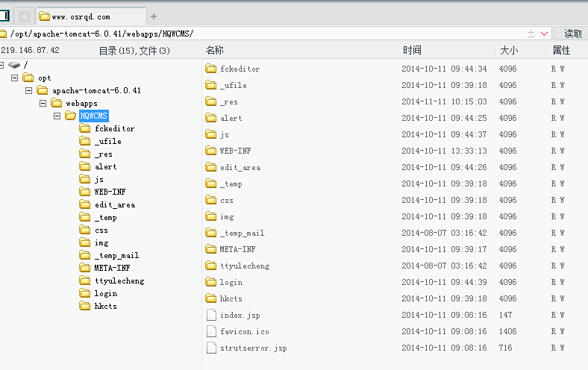Click the index.jsp file name

240,316
